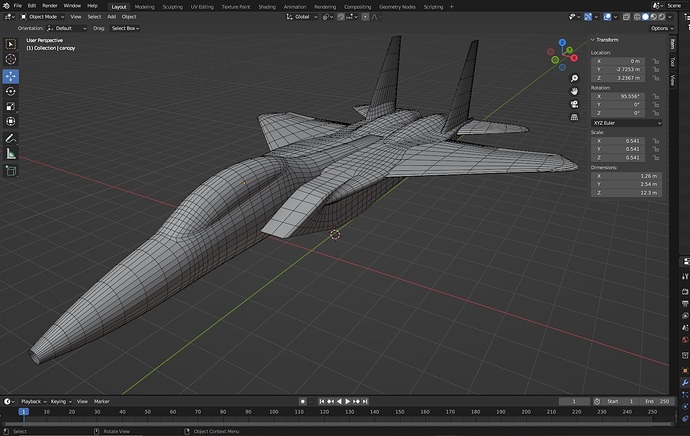Switch to rendered viewport shading
The width and height of the screenshot is (690, 436).
[662, 17]
